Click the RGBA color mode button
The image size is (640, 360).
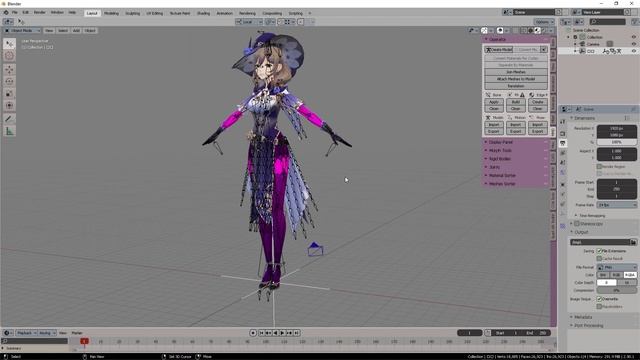tap(630, 275)
